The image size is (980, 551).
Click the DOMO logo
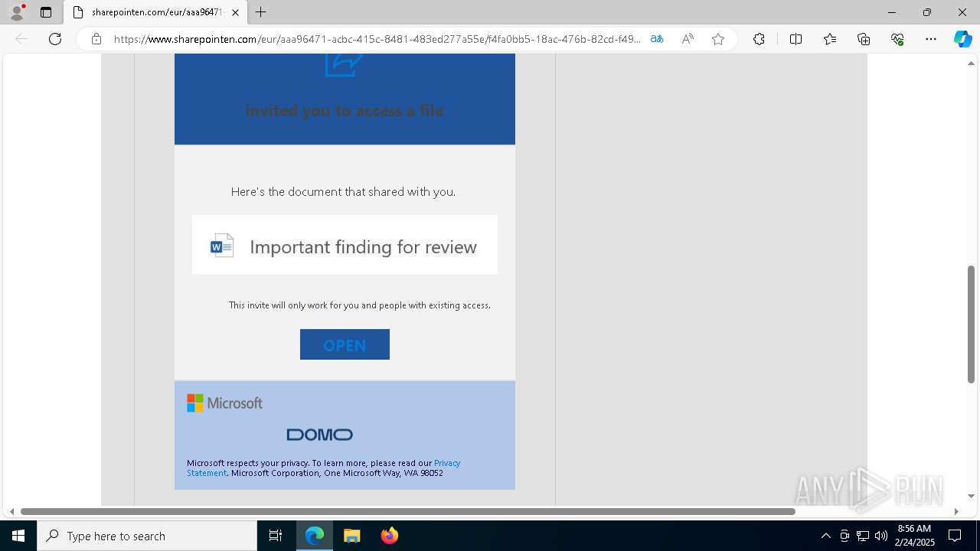click(x=319, y=435)
